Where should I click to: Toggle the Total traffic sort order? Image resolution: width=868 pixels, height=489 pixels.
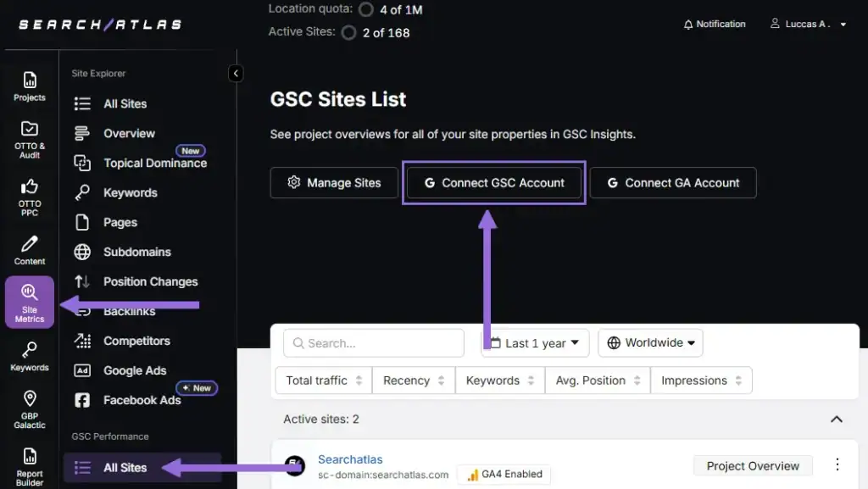pos(323,380)
